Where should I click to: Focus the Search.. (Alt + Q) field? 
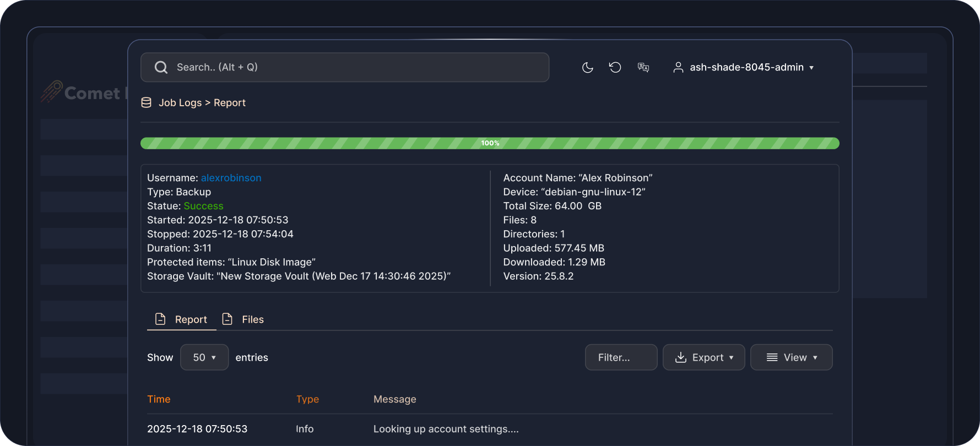click(345, 67)
